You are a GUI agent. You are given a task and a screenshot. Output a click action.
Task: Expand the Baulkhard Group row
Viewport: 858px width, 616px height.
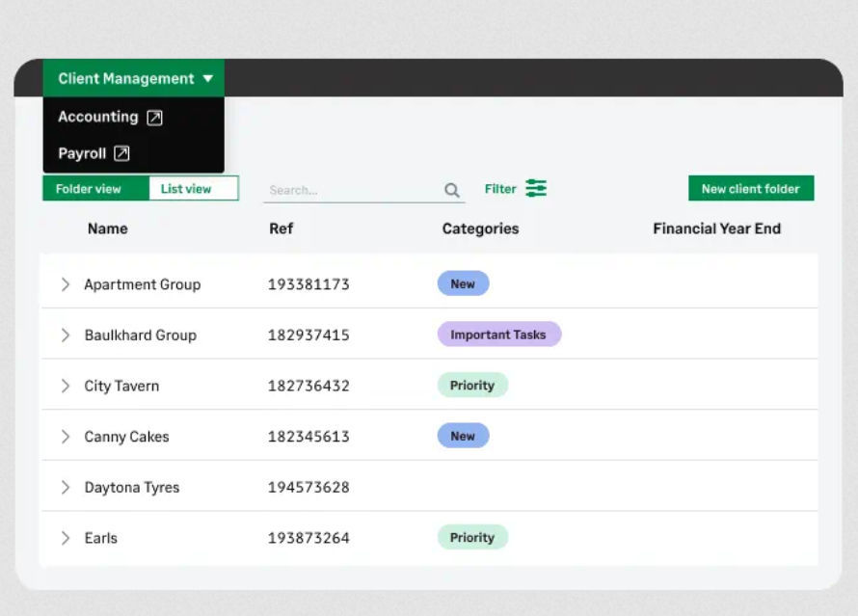click(x=66, y=335)
